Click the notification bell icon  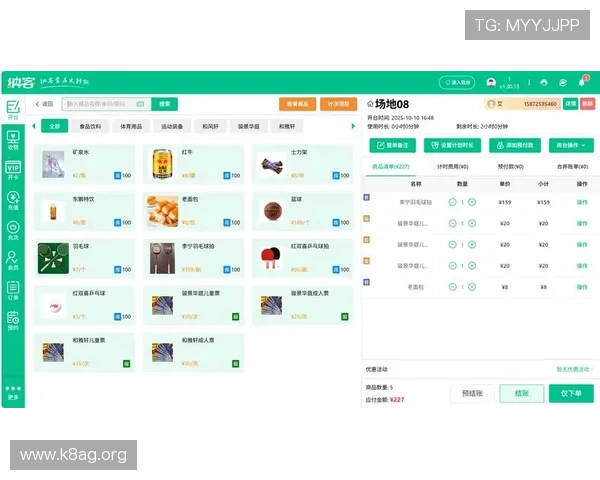click(x=582, y=82)
